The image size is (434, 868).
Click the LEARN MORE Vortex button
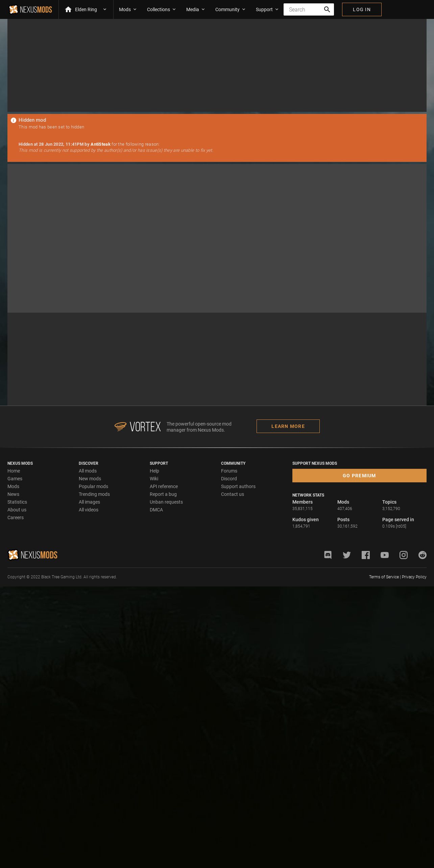(288, 426)
